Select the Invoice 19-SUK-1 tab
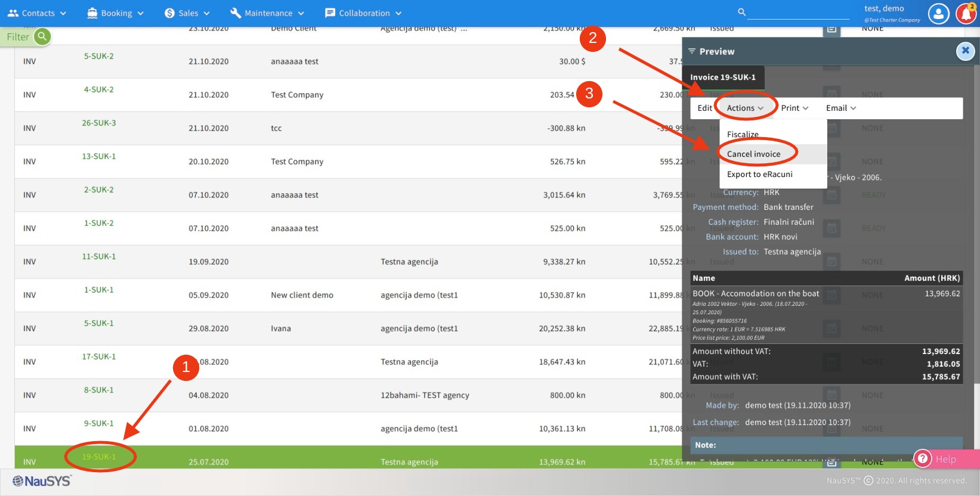 point(723,77)
